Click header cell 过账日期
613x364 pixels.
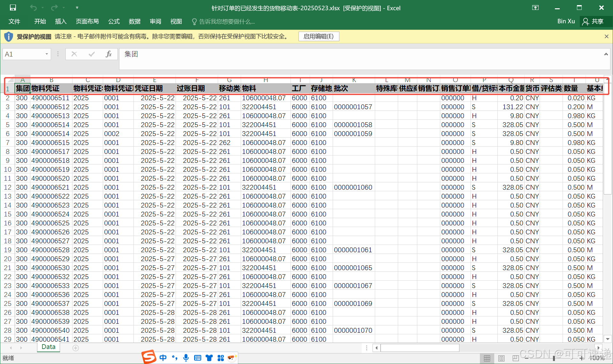(197, 88)
